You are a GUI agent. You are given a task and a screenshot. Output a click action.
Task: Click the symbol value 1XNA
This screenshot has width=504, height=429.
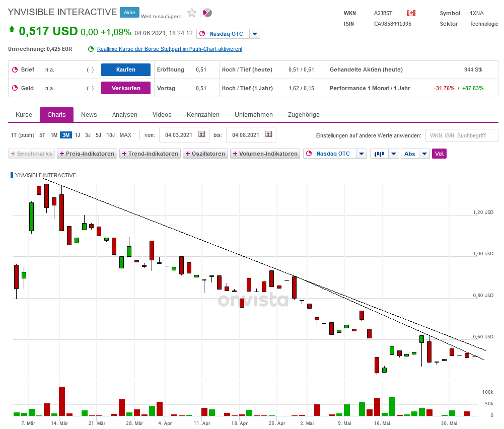477,13
